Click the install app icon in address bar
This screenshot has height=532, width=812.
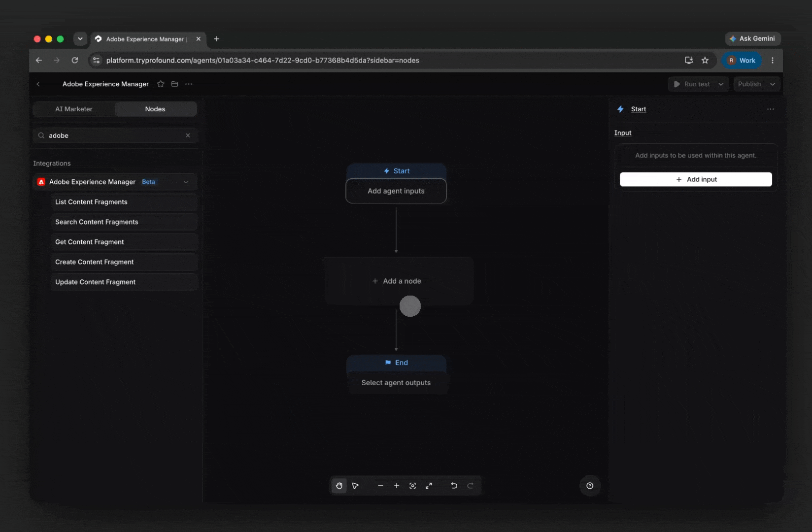coord(689,60)
